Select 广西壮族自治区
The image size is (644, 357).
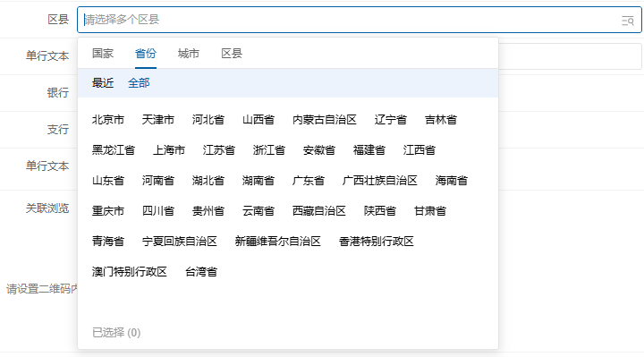point(380,181)
